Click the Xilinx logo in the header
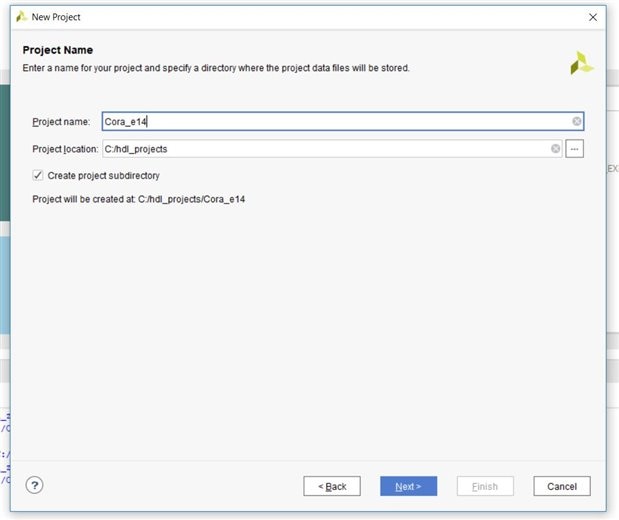 point(581,64)
